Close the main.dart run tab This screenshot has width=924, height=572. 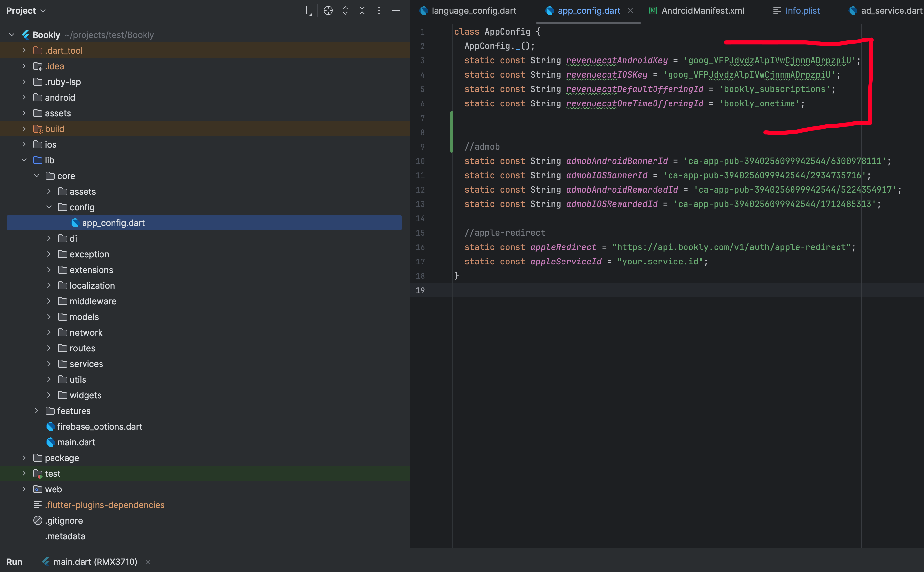148,562
